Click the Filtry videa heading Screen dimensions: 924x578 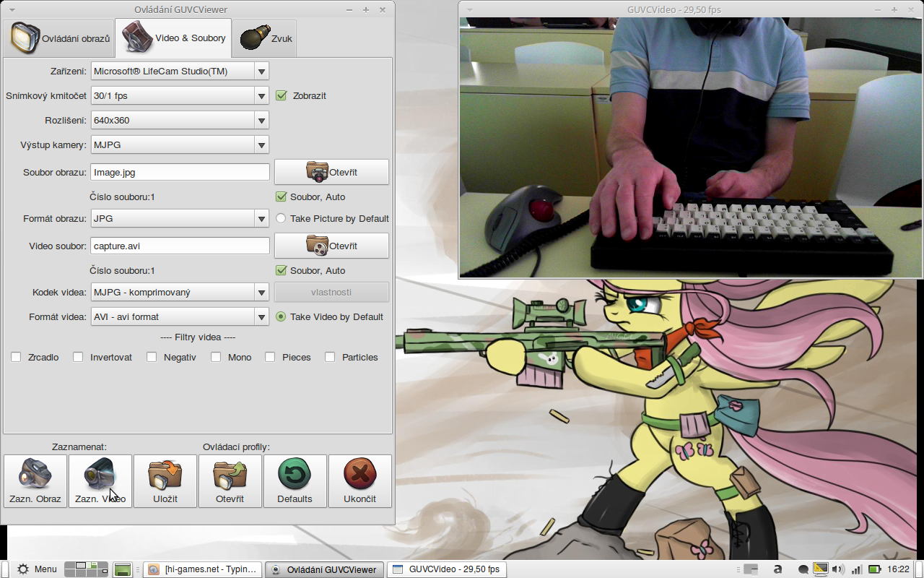coord(198,337)
